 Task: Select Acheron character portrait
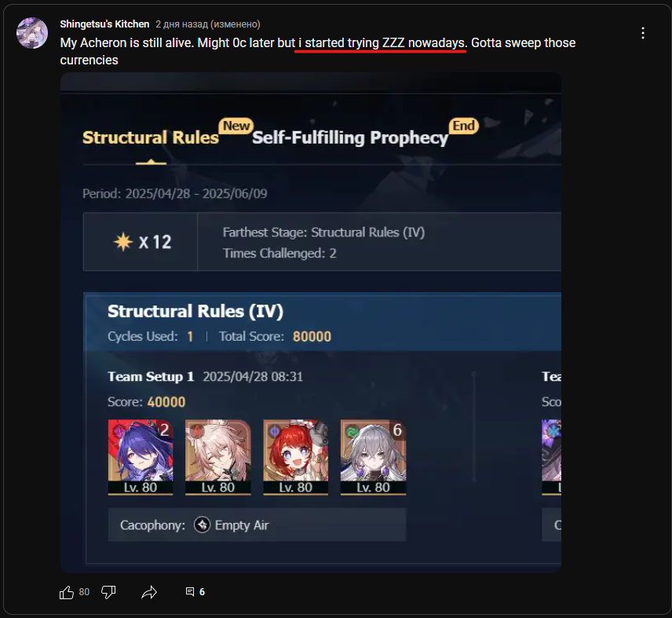(x=141, y=457)
